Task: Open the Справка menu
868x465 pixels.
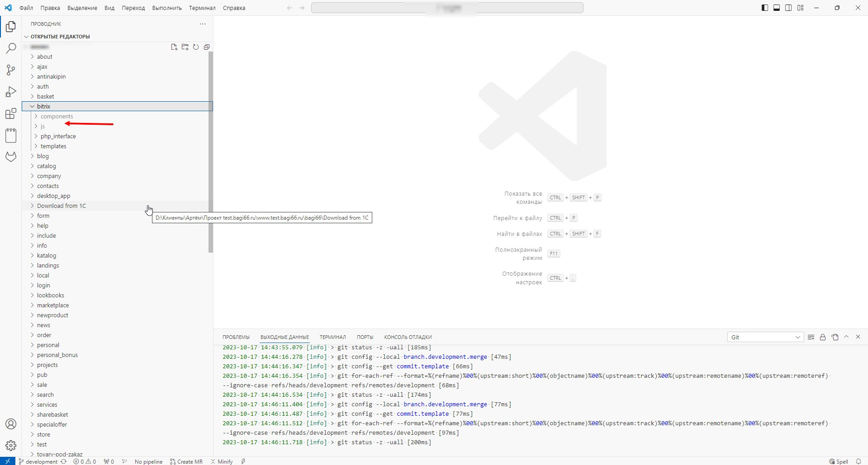Action: coord(234,8)
